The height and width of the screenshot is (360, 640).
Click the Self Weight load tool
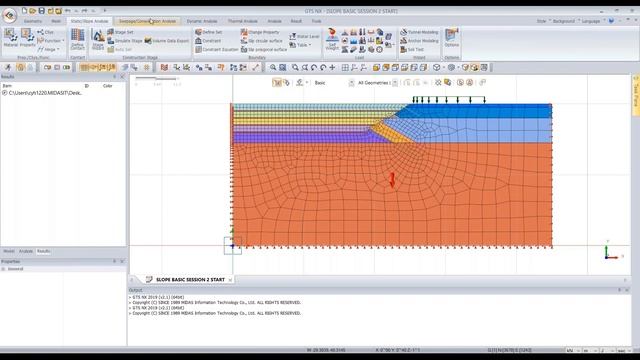[x=332, y=40]
